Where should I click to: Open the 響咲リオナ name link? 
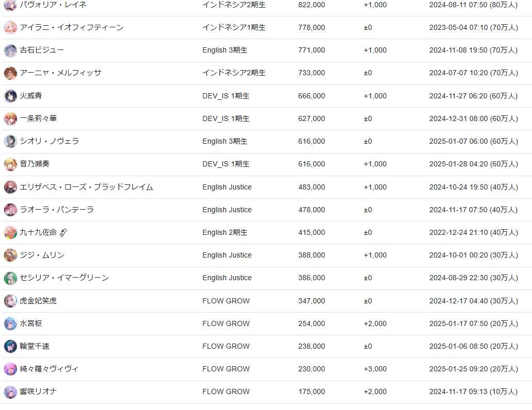click(38, 391)
